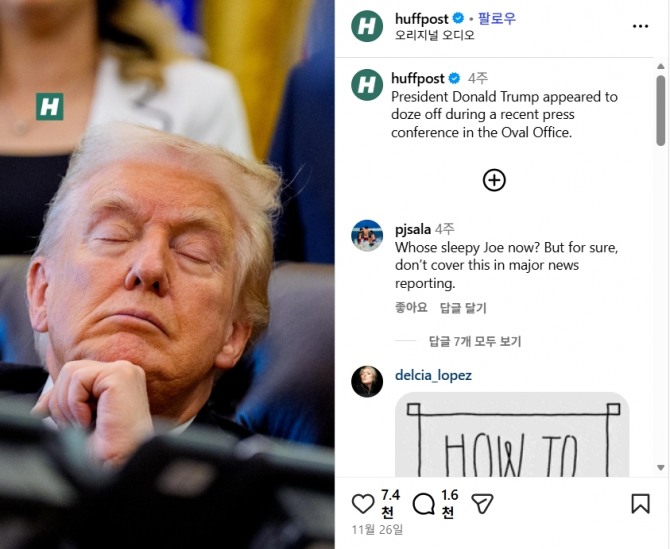
Task: Open the three-dot more options menu
Action: pyautogui.click(x=640, y=26)
